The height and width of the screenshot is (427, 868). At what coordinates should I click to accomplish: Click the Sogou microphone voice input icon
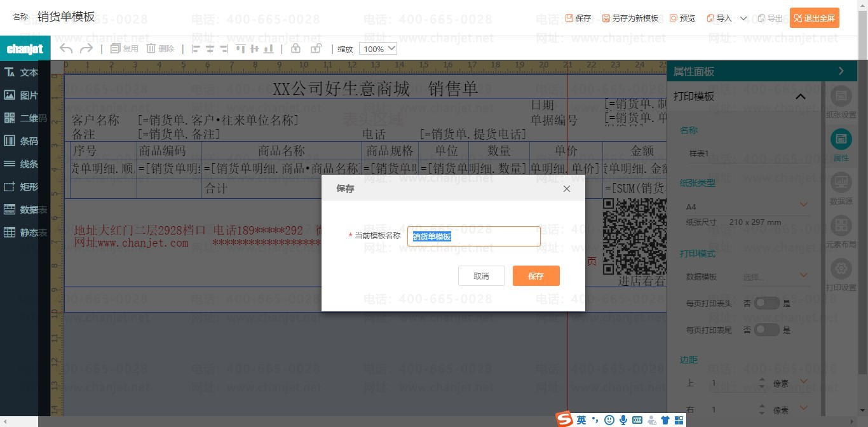[x=623, y=420]
